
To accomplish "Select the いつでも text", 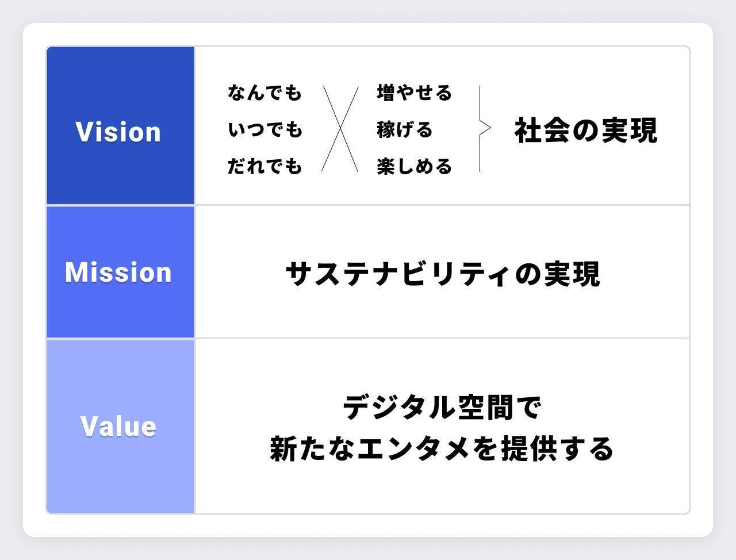I will [x=264, y=130].
